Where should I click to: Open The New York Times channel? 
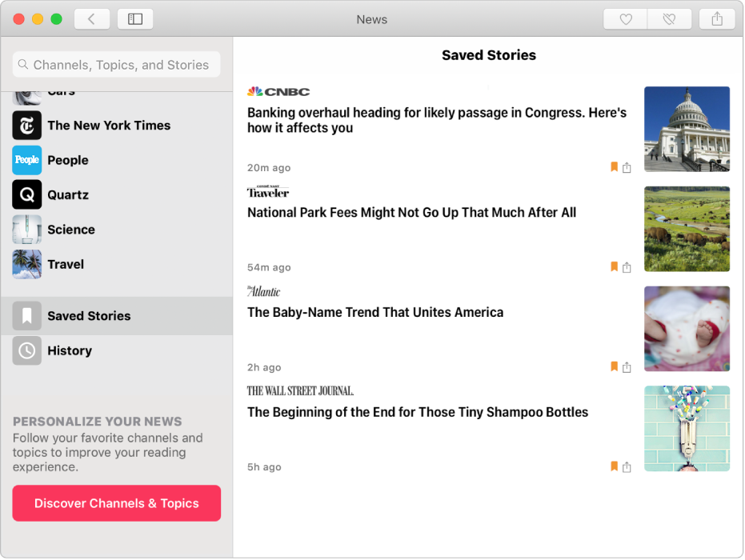(109, 126)
